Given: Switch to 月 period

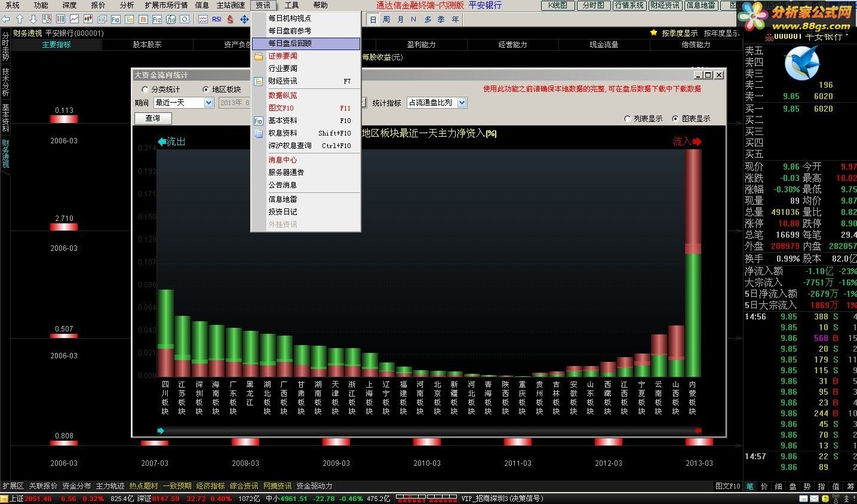Looking at the screenshot, I should click(x=400, y=19).
